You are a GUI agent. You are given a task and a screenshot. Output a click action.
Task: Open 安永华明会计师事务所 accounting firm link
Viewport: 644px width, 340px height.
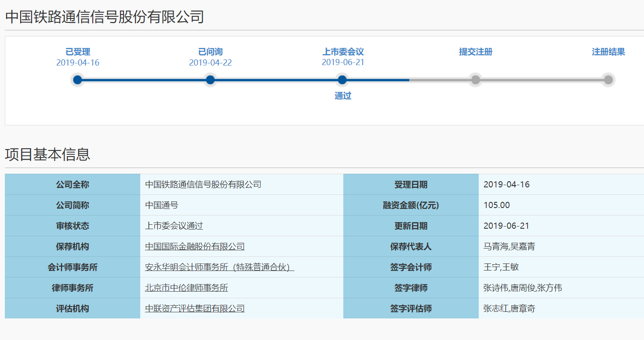pyautogui.click(x=219, y=267)
